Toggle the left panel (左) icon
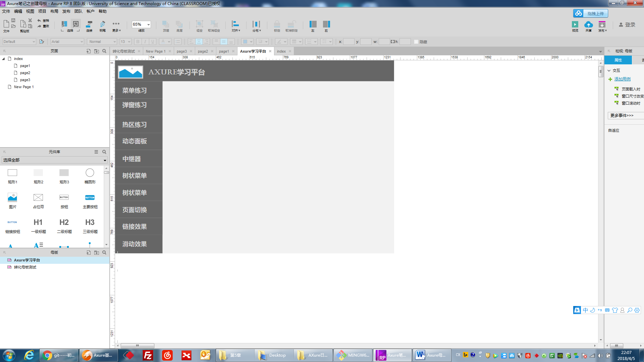Viewport: 644px width, 362px height. click(313, 24)
